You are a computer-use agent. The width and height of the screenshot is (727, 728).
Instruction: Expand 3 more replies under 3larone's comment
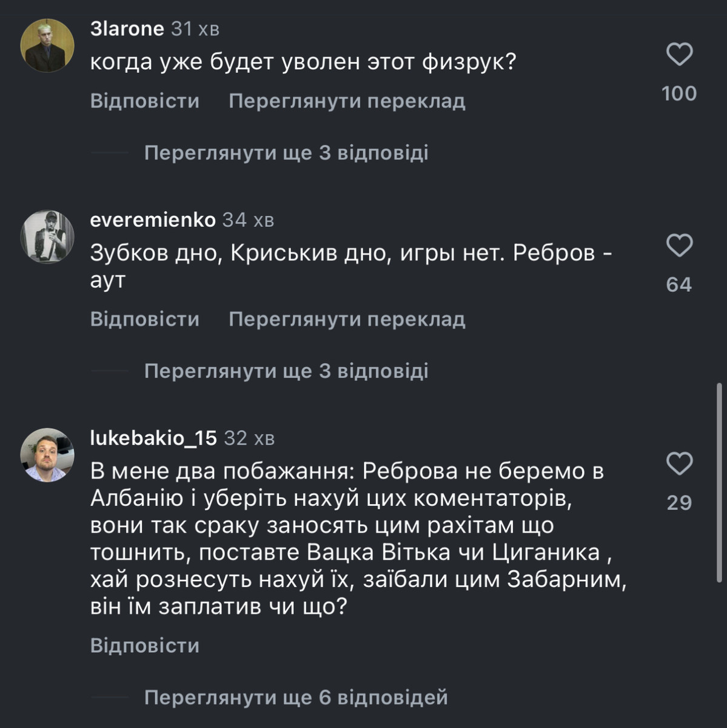286,152
